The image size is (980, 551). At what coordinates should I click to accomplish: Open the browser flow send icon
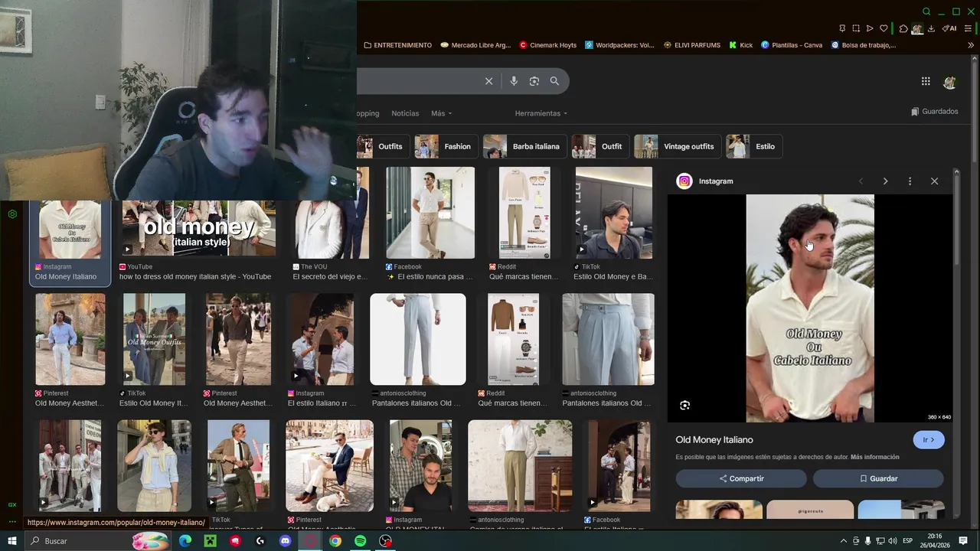coord(870,28)
